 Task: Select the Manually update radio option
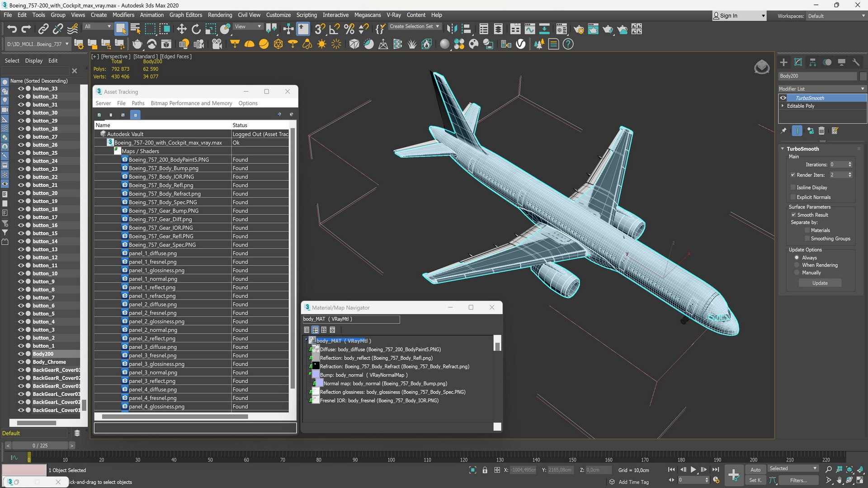click(x=797, y=273)
